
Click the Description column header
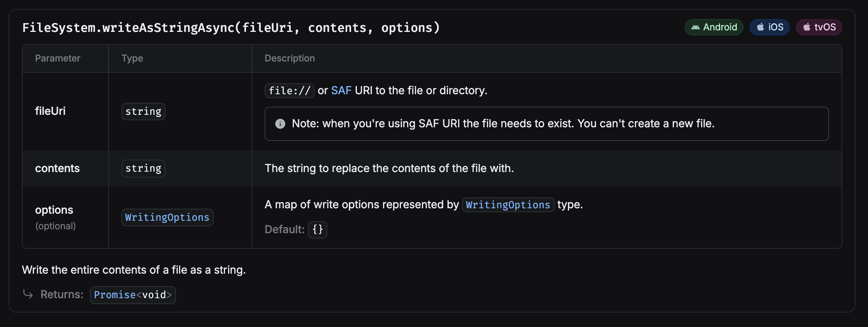pos(290,58)
